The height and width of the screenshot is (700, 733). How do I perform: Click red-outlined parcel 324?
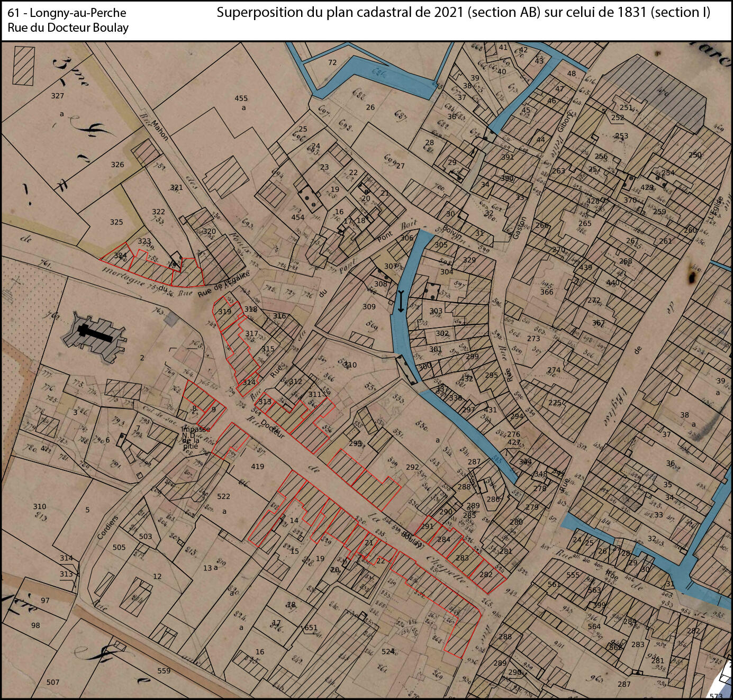(120, 256)
